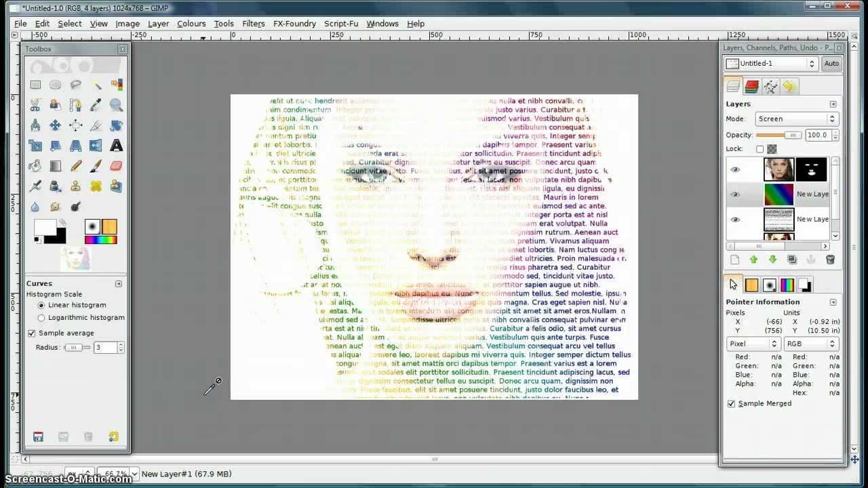
Task: Open the Filters menu
Action: click(x=253, y=23)
